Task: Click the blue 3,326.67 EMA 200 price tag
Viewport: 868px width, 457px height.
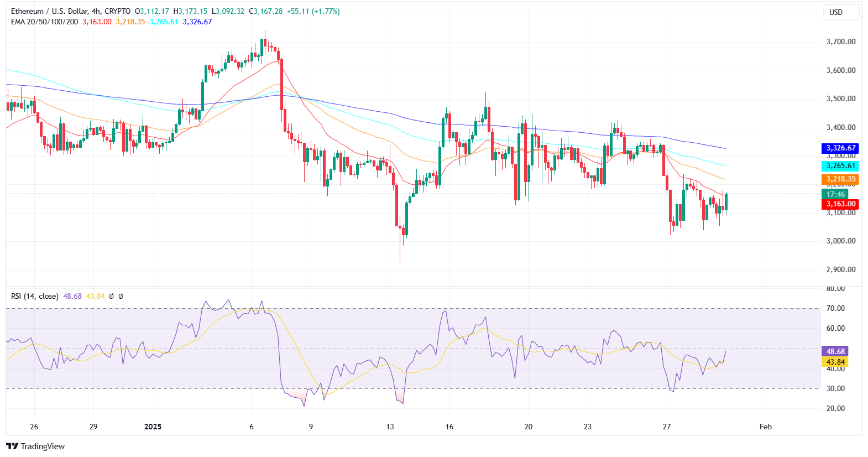Action: tap(840, 148)
